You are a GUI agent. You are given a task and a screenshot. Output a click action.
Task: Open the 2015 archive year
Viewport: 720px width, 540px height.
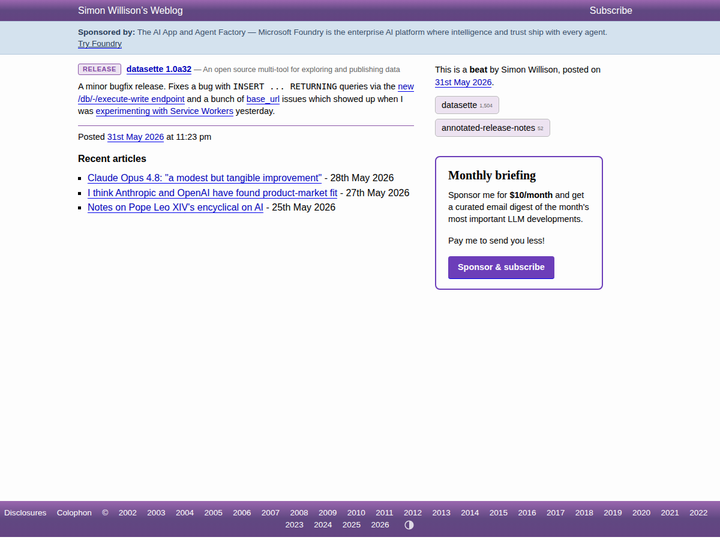498,513
